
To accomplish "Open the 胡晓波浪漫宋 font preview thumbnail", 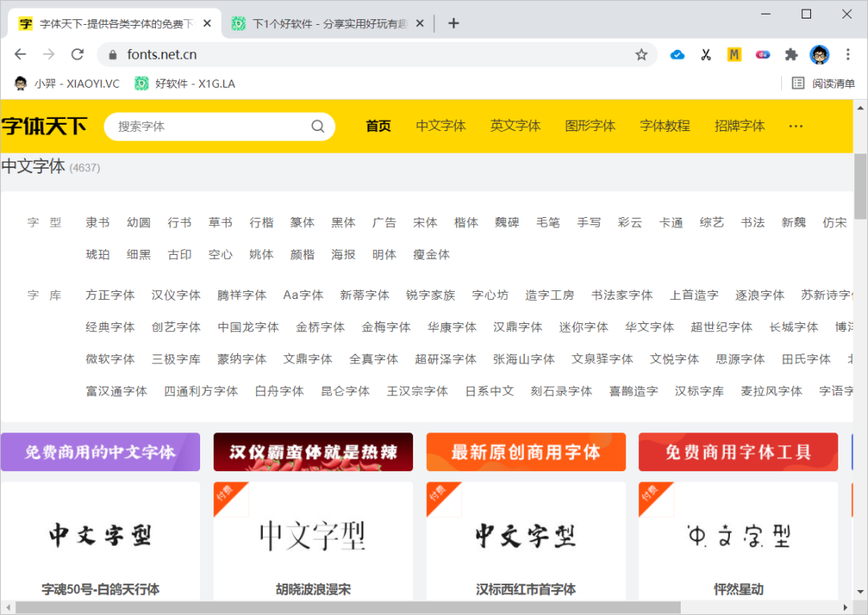I will coord(313,535).
